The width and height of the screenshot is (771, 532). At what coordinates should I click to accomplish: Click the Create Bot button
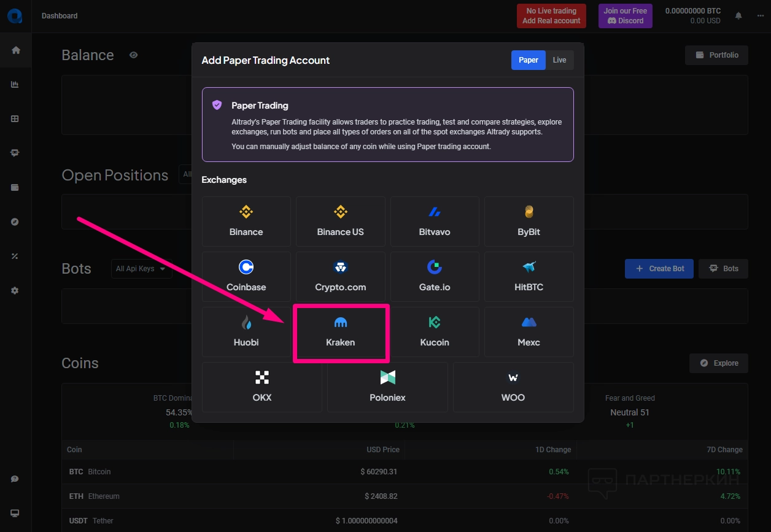[659, 269]
